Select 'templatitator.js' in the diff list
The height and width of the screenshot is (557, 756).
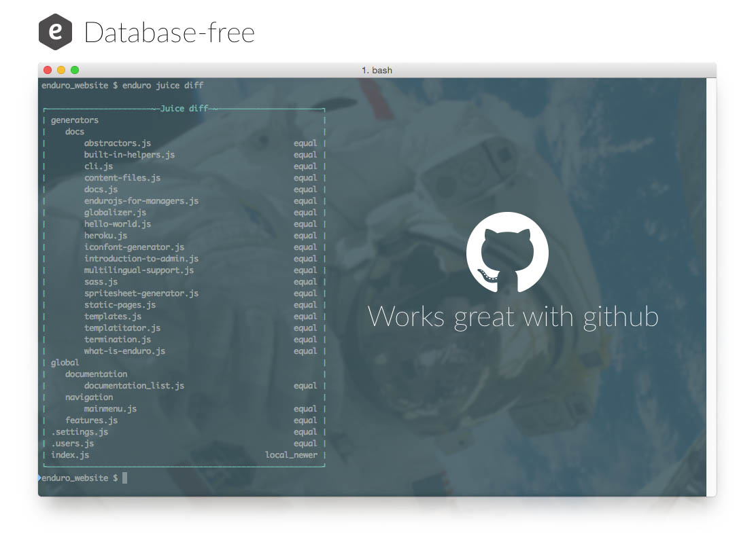pos(122,328)
